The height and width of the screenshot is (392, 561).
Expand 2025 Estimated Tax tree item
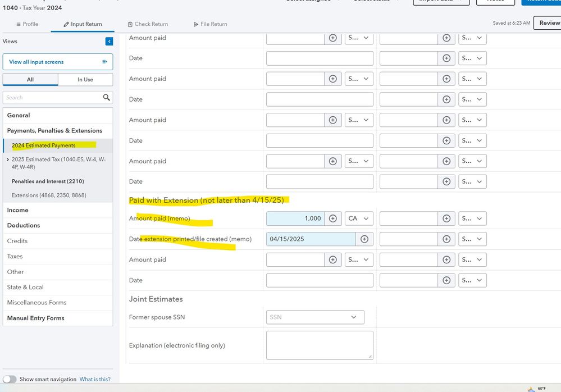[8, 159]
